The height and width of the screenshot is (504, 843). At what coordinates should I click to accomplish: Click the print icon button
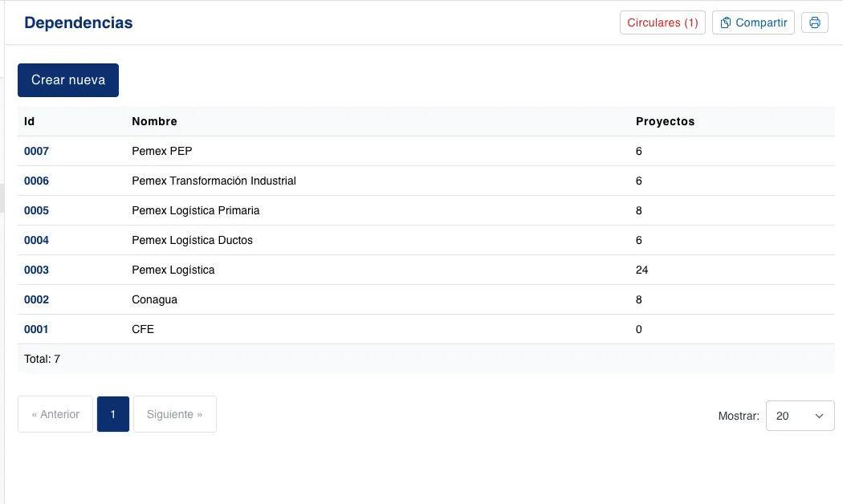click(x=814, y=22)
